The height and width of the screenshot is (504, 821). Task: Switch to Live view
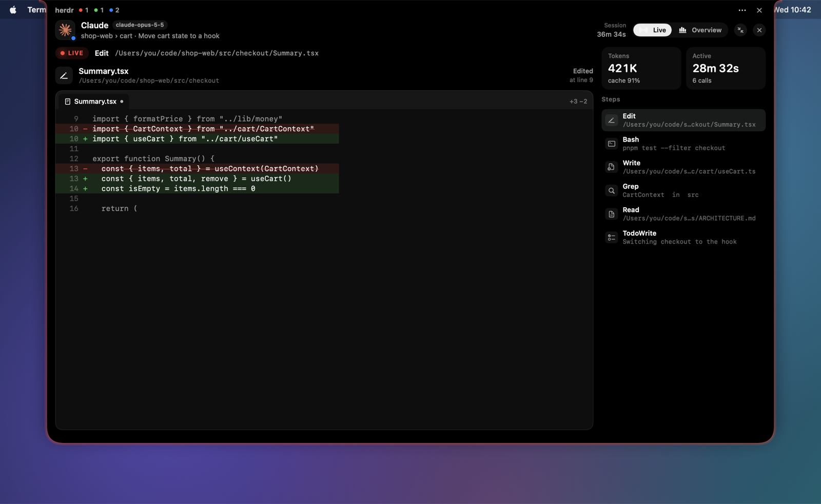point(652,30)
